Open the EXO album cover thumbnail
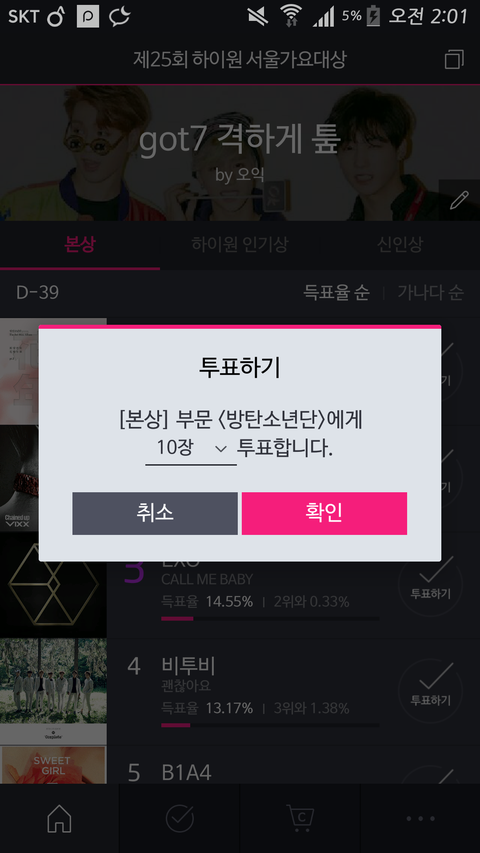This screenshot has width=480, height=853. [53, 585]
